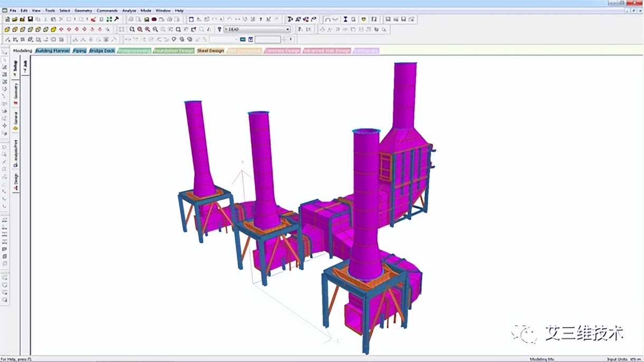Click the tallest magenta chimney in model
Screen dimensions: 644x362
coord(405,95)
